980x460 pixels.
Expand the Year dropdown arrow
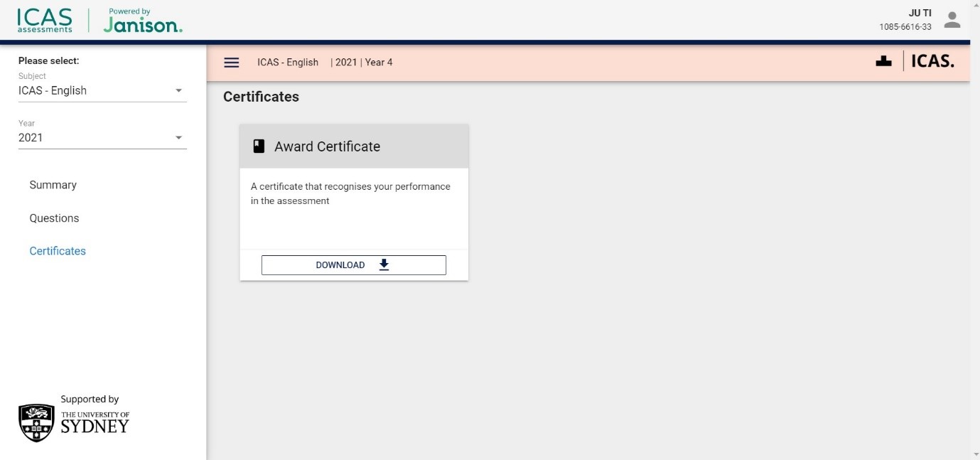click(x=178, y=138)
